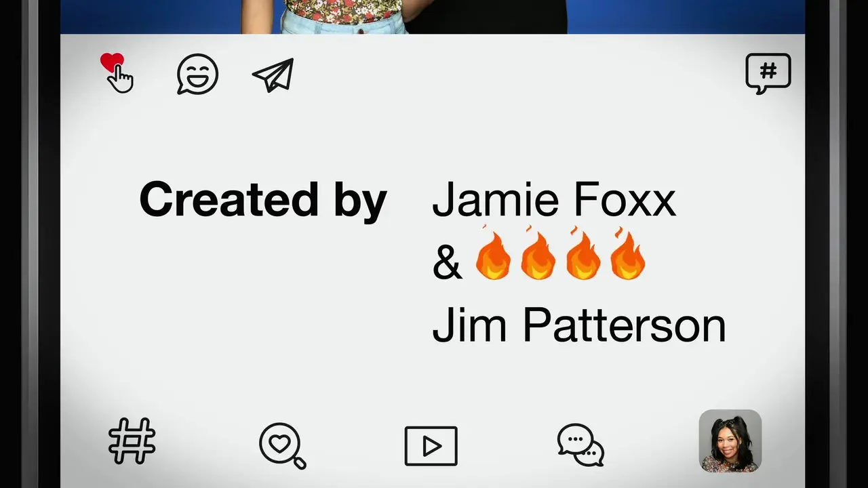Click the ampersand symbol
The height and width of the screenshot is (488, 868).
447,263
